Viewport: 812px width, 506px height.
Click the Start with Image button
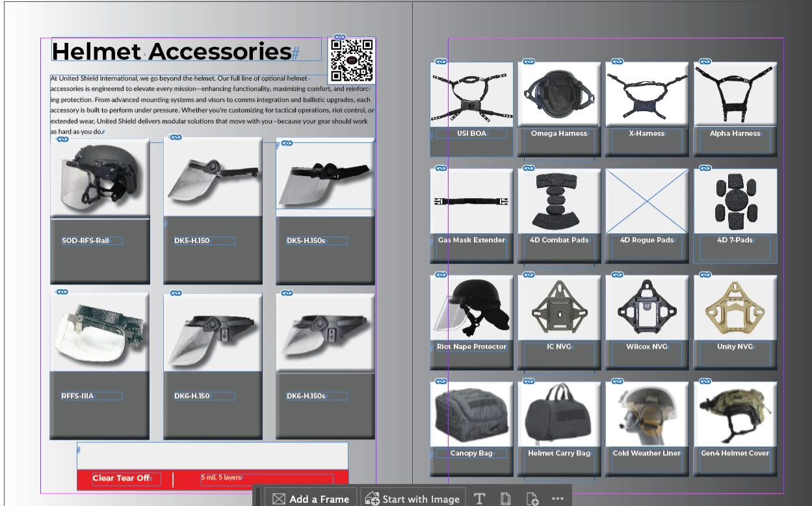click(x=413, y=499)
